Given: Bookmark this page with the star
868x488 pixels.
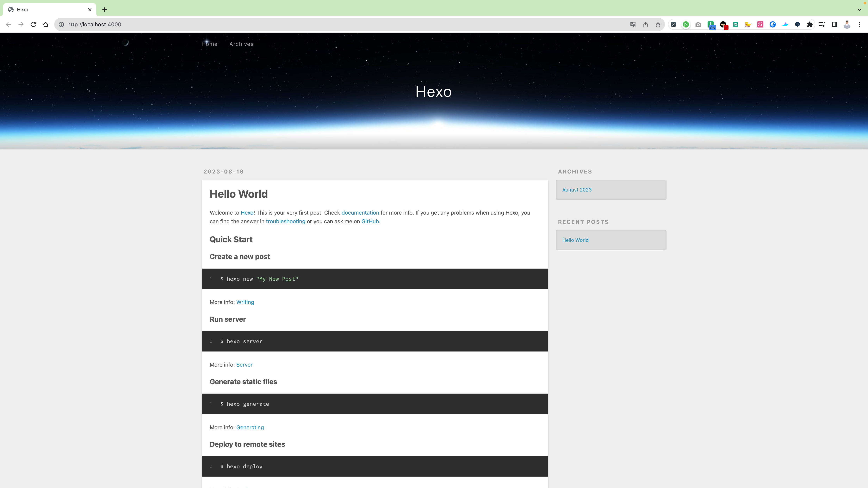Looking at the screenshot, I should pyautogui.click(x=658, y=24).
